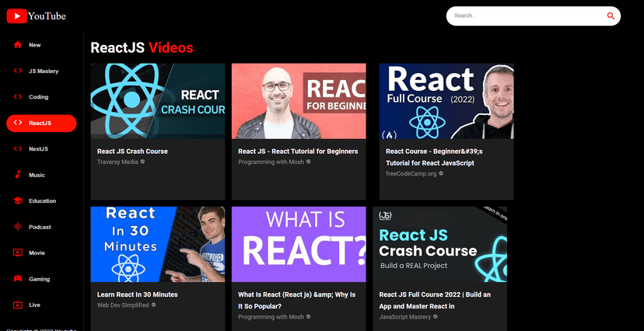
Task: Click the code icon beside Coding
Action: 18,97
